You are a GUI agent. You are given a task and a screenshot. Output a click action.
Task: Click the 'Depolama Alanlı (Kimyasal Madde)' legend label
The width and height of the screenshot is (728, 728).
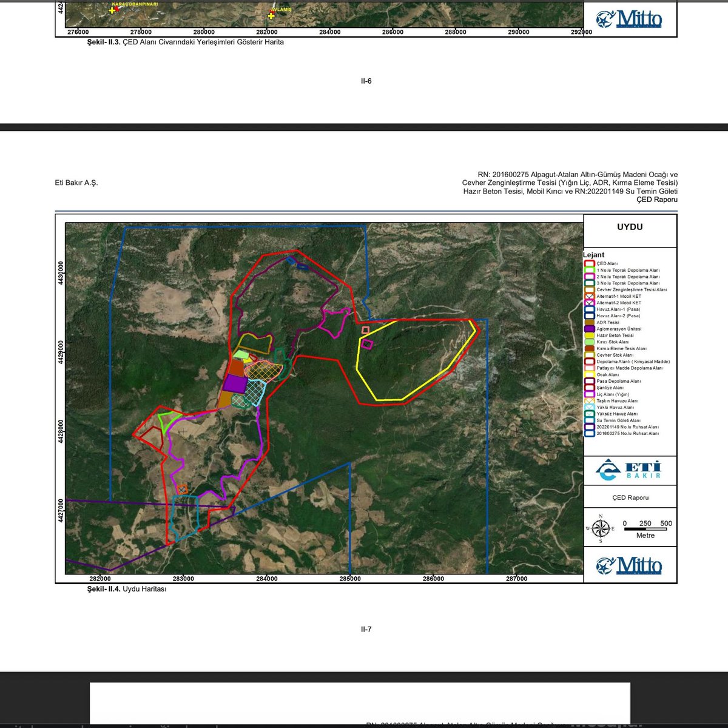(x=633, y=362)
